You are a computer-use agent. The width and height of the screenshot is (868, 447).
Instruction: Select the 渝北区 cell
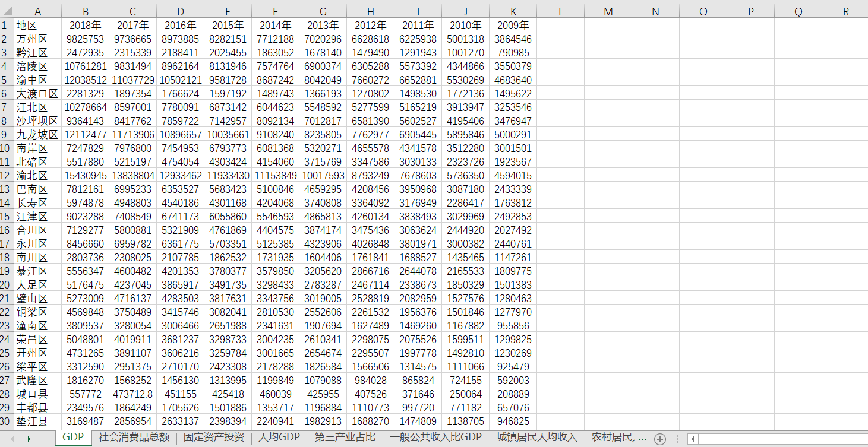[37, 176]
